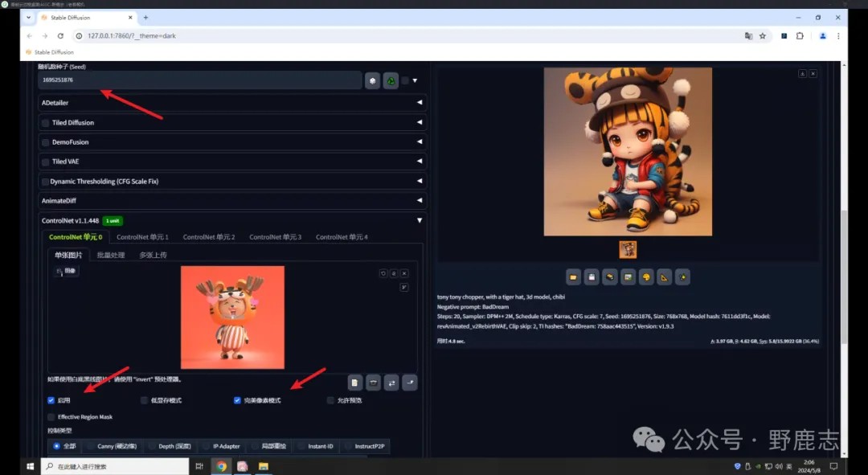Click undo icon on the ControlNet image
Image resolution: width=868 pixels, height=475 pixels.
click(x=383, y=273)
